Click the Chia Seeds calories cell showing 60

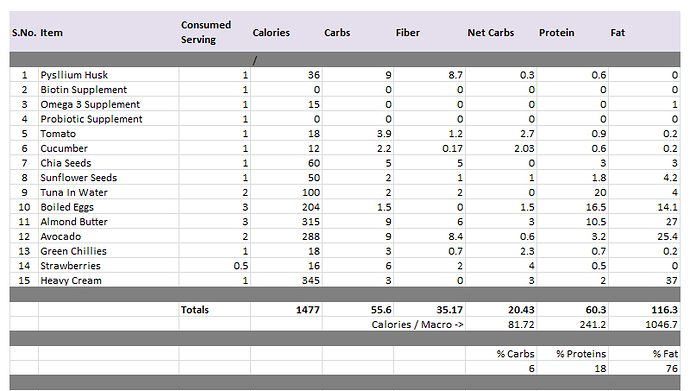tap(286, 163)
